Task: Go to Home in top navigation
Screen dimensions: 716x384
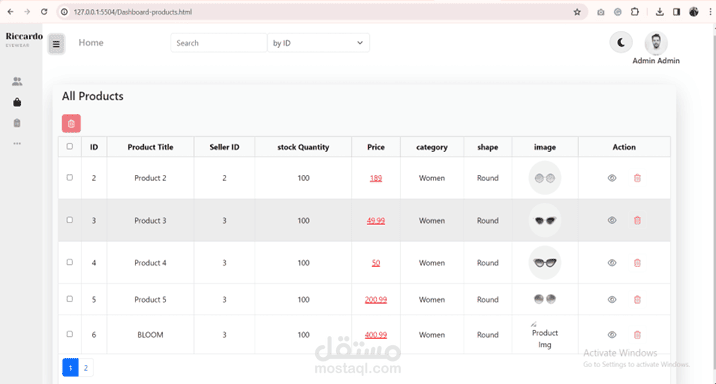Action: click(91, 42)
